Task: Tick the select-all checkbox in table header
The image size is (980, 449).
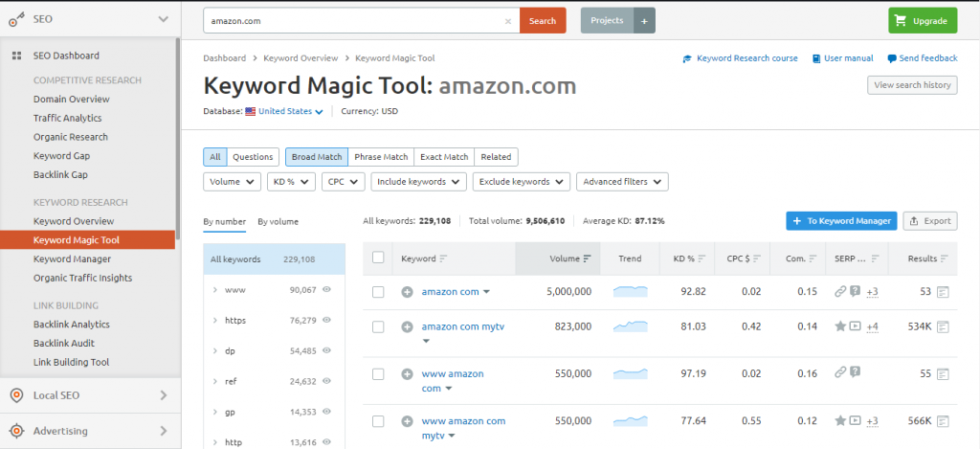Action: pos(378,258)
